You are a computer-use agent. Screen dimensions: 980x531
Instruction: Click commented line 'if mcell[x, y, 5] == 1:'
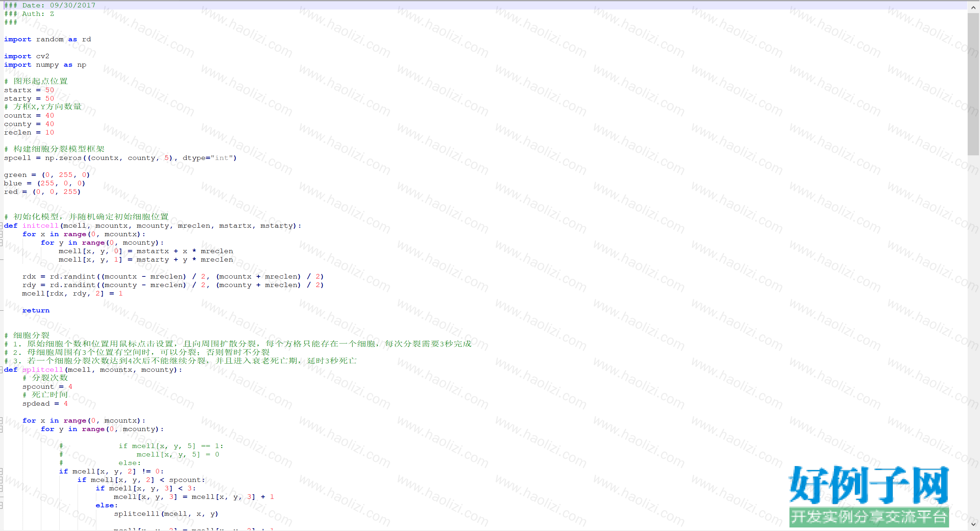click(171, 446)
